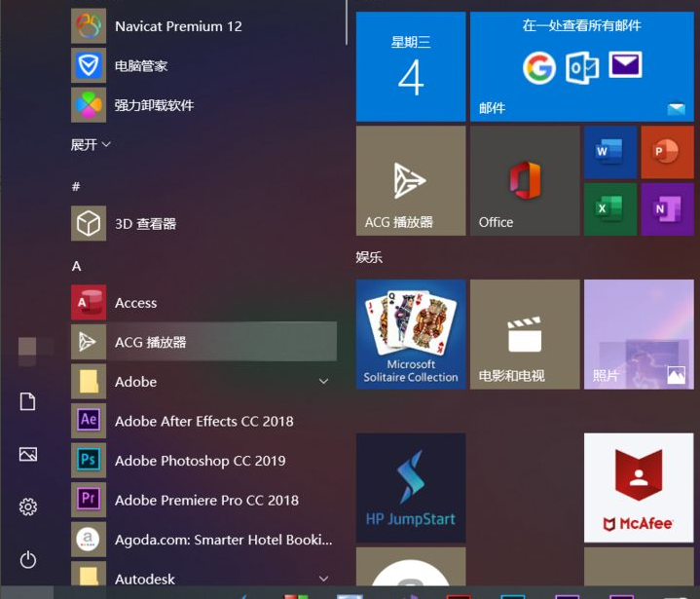Image resolution: width=700 pixels, height=599 pixels.
Task: Open Access in the app list
Action: (135, 303)
